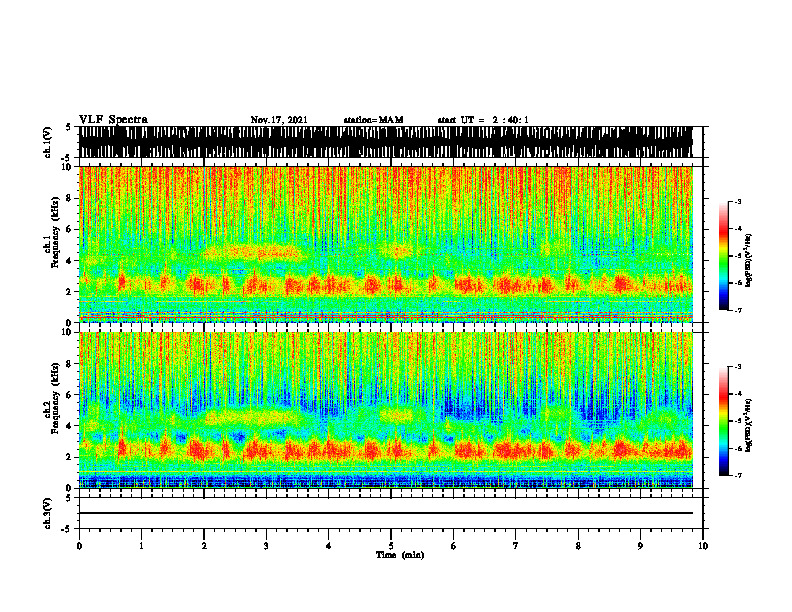Click the ch.2 "Frequency (kHz)" axis label
Viewport: 792px width, 612px height.
pos(55,397)
